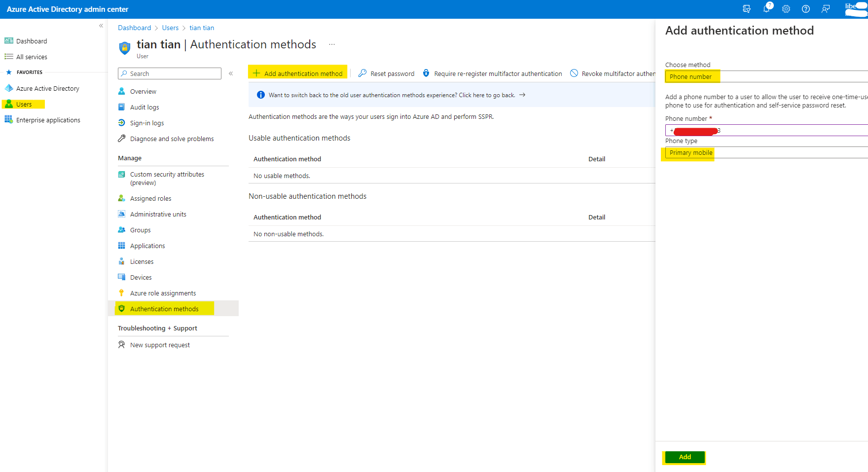Click the Groups icon
The image size is (868, 472).
click(122, 230)
